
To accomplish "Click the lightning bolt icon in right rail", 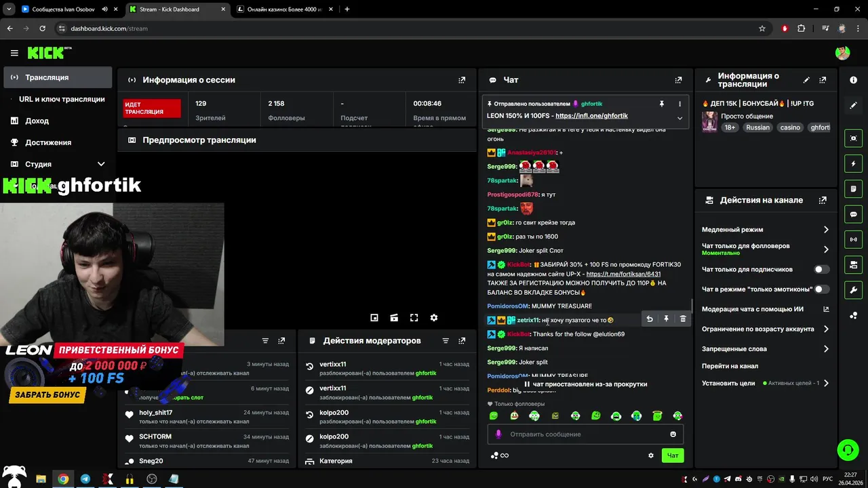I will pyautogui.click(x=853, y=164).
